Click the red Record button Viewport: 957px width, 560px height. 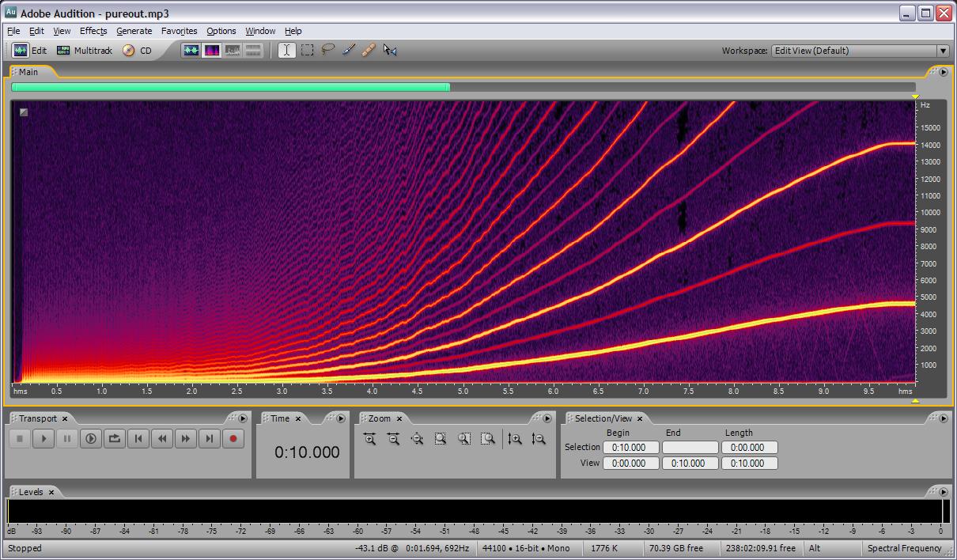click(233, 438)
